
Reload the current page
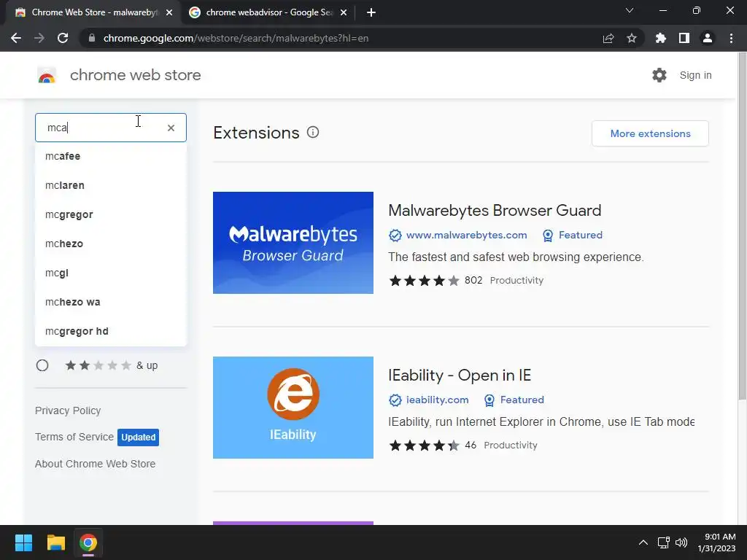63,38
